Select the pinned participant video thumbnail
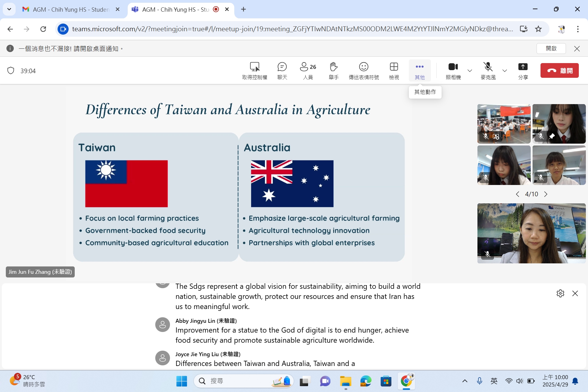The height and width of the screenshot is (392, 588). pyautogui.click(x=559, y=124)
